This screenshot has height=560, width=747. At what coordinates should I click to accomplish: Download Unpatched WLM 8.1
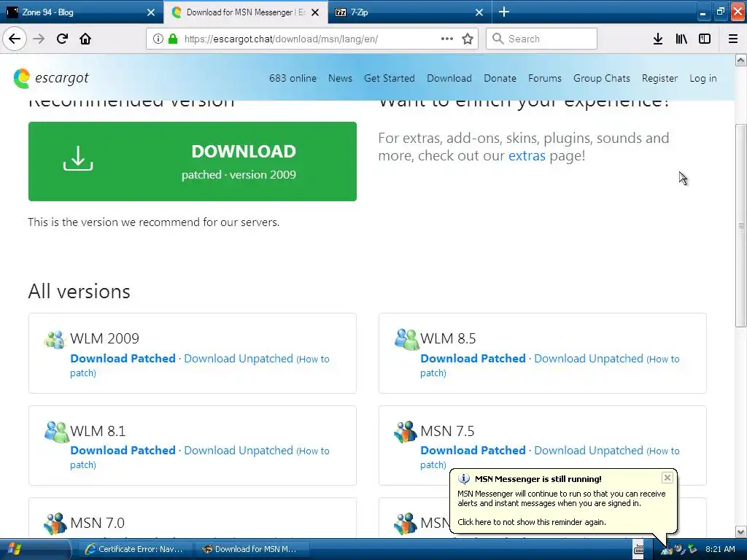[x=239, y=451]
